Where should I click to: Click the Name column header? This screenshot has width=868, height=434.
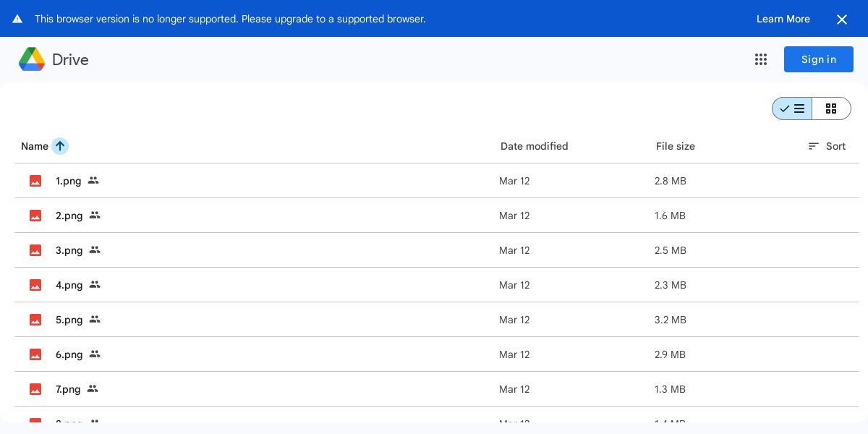[x=35, y=146]
